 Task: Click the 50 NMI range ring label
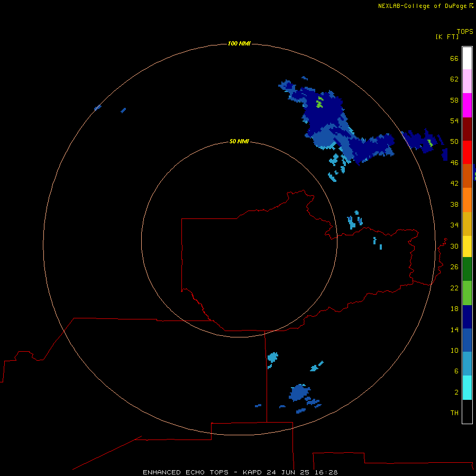239,141
